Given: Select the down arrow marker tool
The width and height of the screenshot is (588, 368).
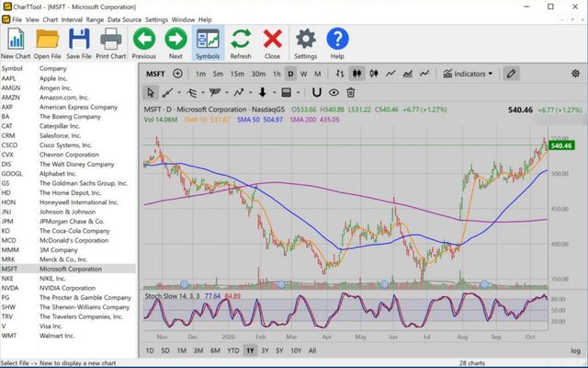Looking at the screenshot, I should tap(263, 92).
